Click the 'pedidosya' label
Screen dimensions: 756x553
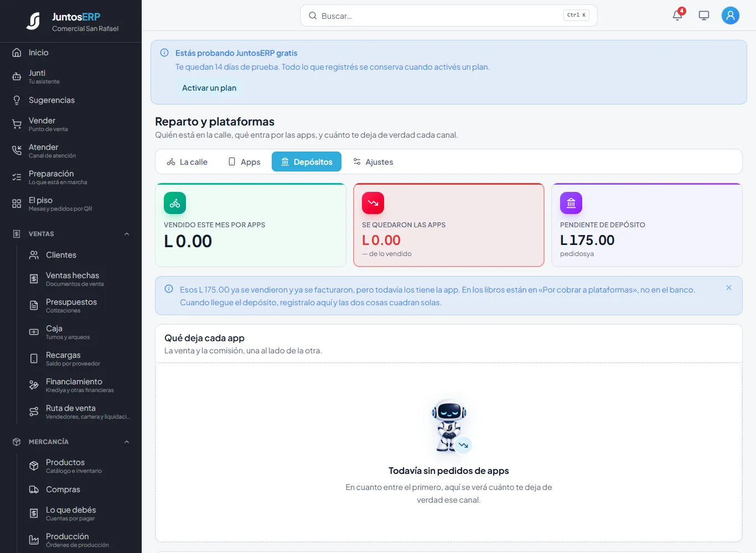coord(577,254)
